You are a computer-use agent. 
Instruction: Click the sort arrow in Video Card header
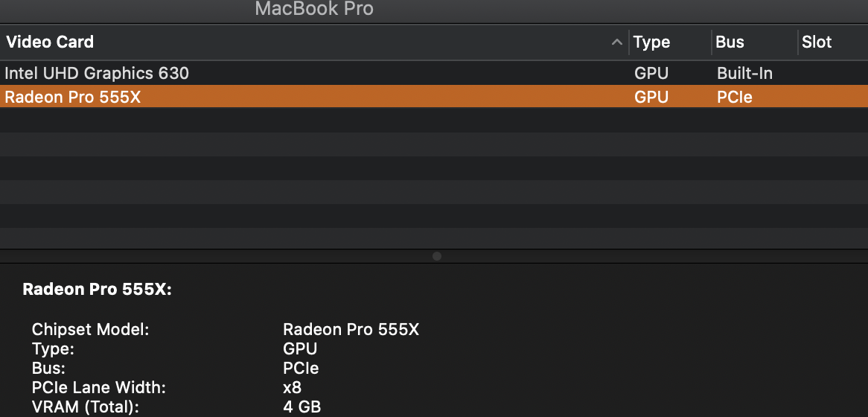[x=616, y=42]
